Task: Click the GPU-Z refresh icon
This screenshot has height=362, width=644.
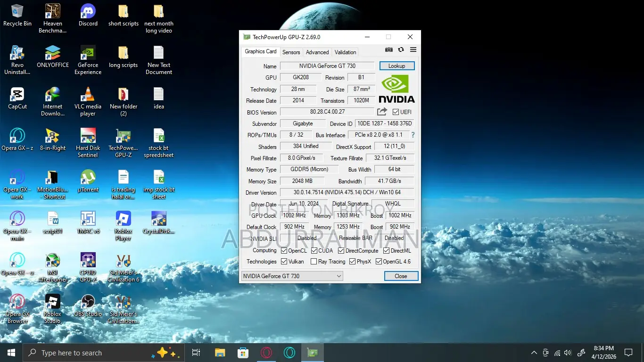Action: click(x=401, y=50)
